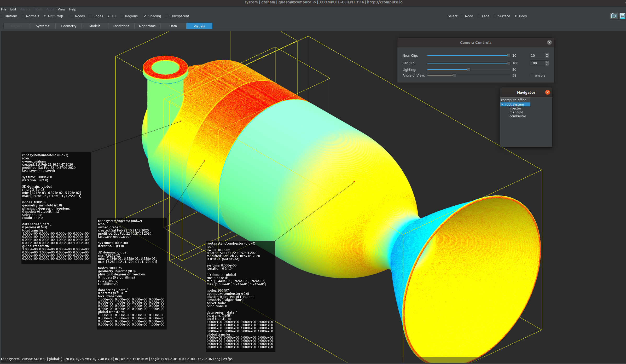Click the Visuals tab
626x364 pixels.
(x=199, y=26)
